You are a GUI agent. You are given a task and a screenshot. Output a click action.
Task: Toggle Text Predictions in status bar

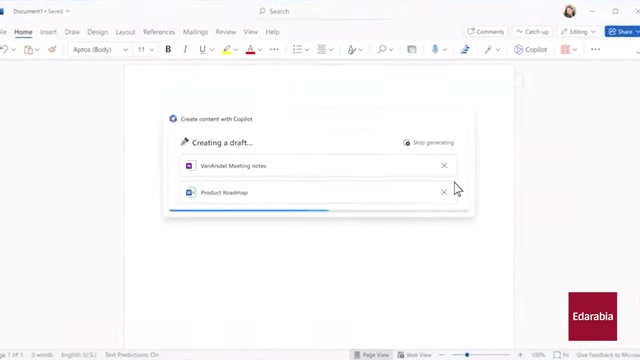pos(132,355)
